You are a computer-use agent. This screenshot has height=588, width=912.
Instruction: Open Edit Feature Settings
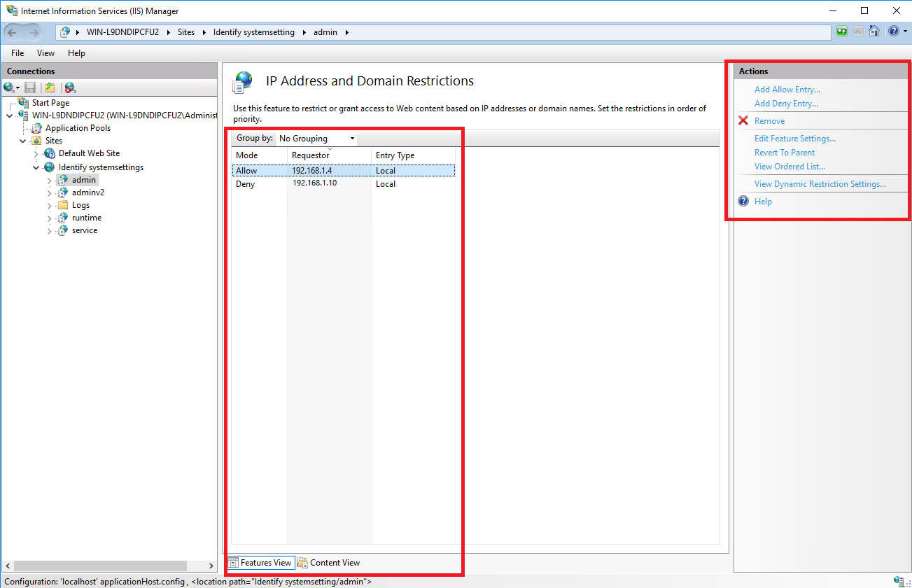pyautogui.click(x=794, y=139)
